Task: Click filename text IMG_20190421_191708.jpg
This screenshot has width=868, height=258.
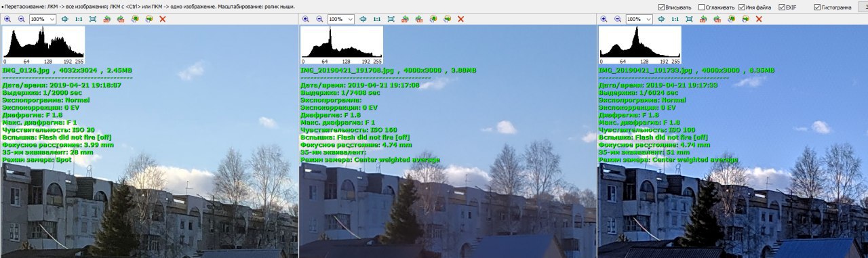Action: (x=347, y=70)
